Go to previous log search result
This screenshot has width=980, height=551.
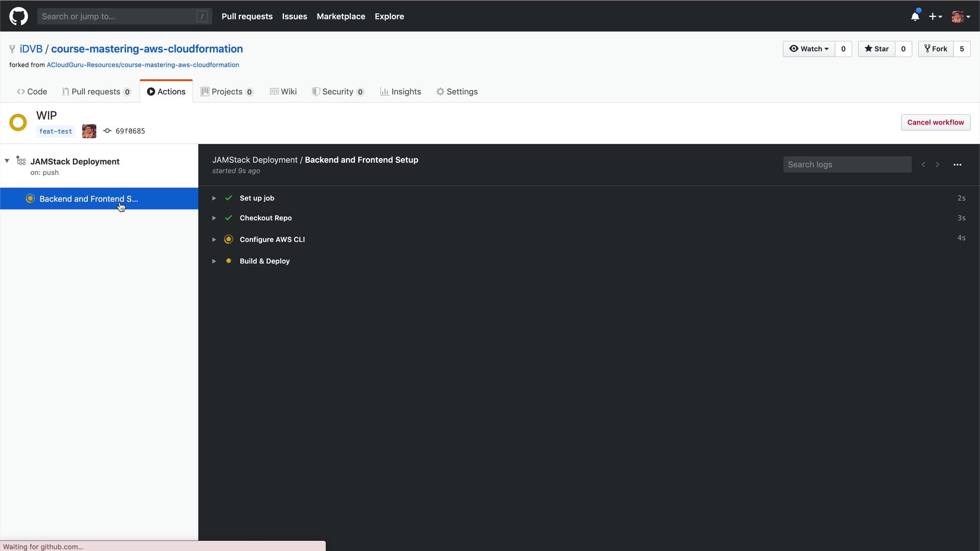(x=923, y=165)
